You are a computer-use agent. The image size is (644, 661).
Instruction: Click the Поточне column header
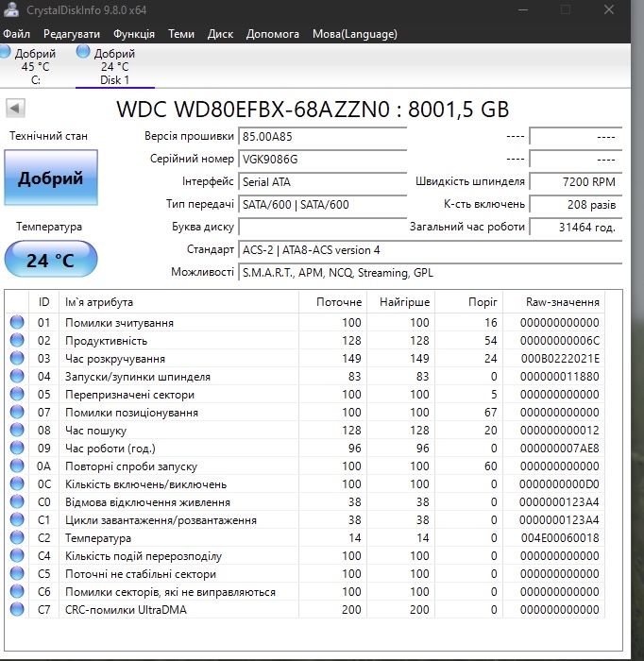click(333, 302)
